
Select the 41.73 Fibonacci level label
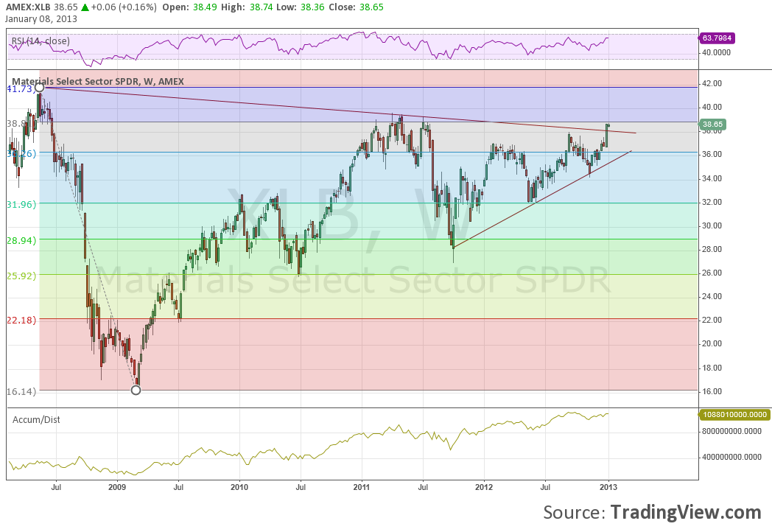pos(20,88)
